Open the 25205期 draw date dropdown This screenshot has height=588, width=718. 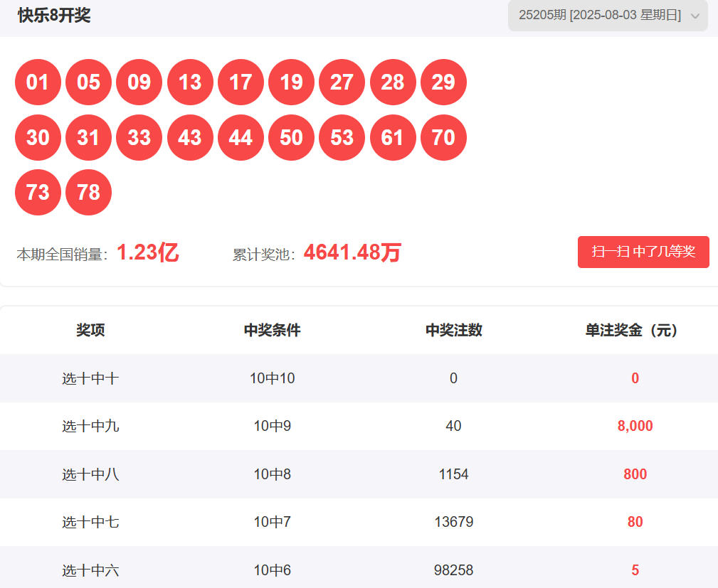coord(608,15)
